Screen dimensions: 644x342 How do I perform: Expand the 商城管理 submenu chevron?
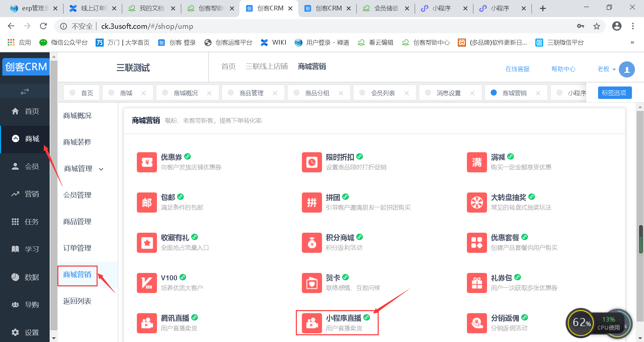tap(101, 169)
